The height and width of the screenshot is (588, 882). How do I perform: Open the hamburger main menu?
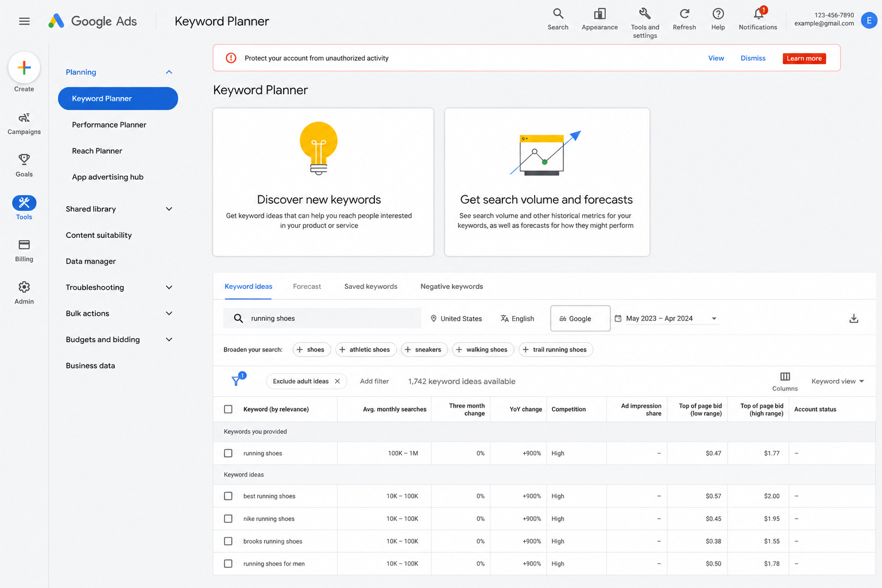point(24,21)
